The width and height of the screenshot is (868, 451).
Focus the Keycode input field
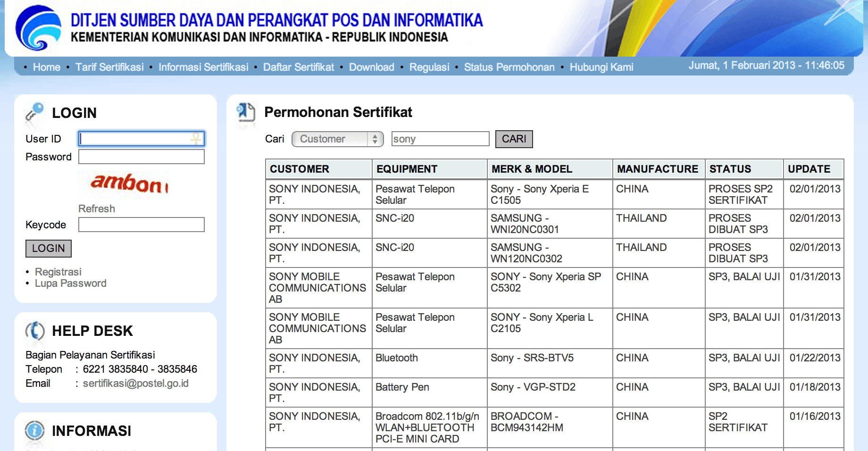pos(142,225)
